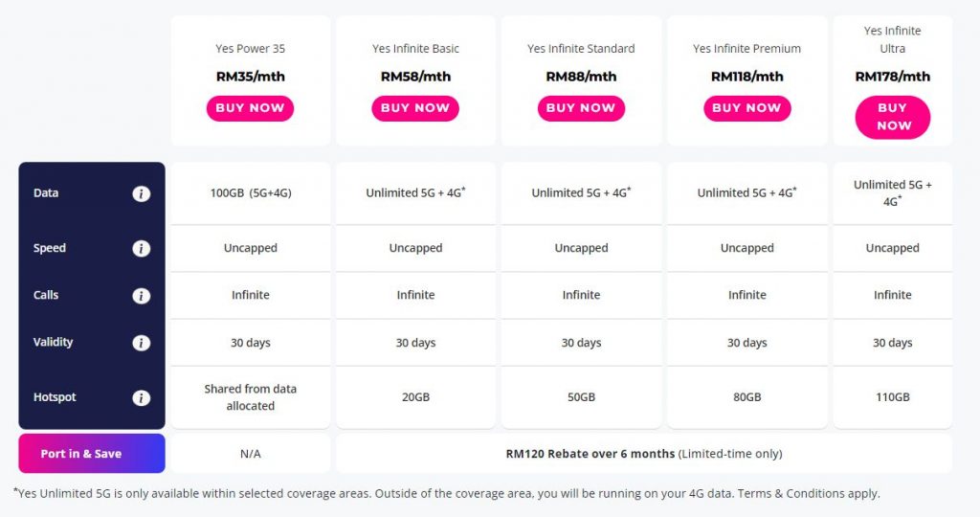The height and width of the screenshot is (517, 980).
Task: Click the info icon beside Calls
Action: click(141, 296)
